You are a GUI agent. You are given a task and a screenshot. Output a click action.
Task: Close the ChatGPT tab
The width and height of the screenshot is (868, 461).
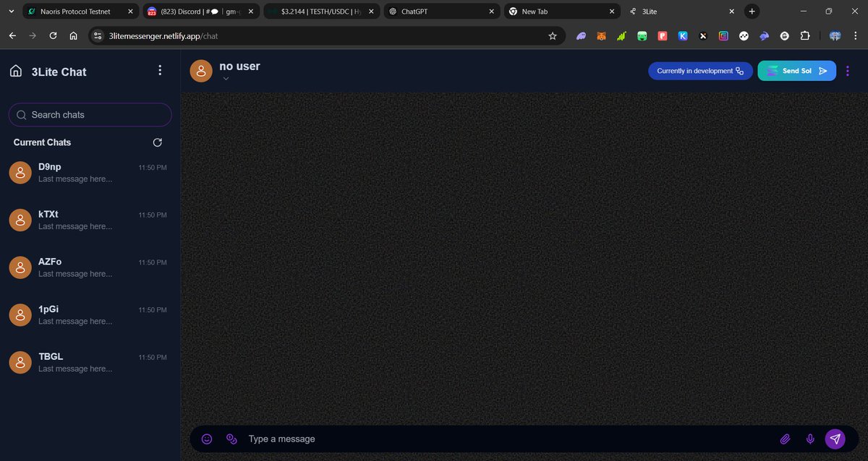(490, 12)
